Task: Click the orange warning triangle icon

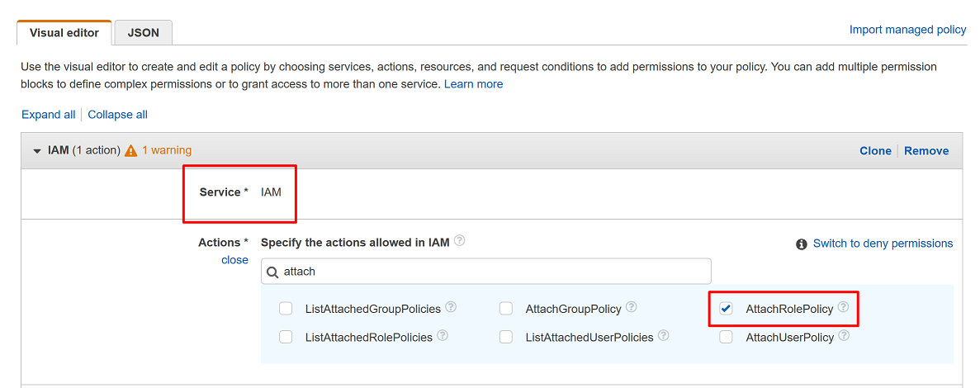Action: [130, 150]
